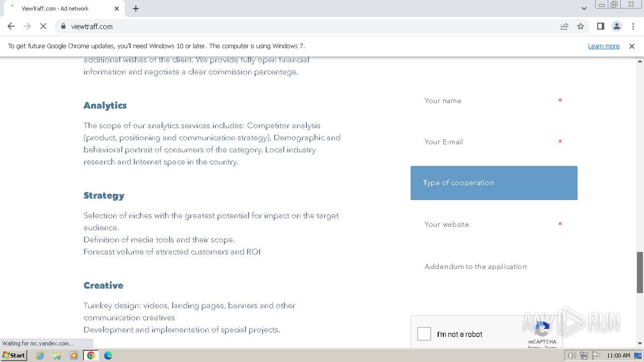
Task: Open the Action Center flag icon
Action: tap(596, 355)
